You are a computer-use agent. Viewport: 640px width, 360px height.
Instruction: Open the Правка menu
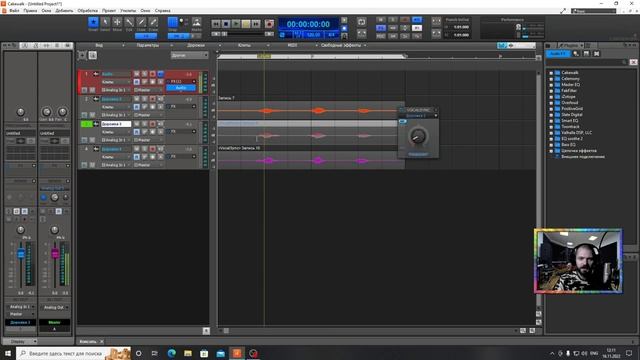coord(30,11)
